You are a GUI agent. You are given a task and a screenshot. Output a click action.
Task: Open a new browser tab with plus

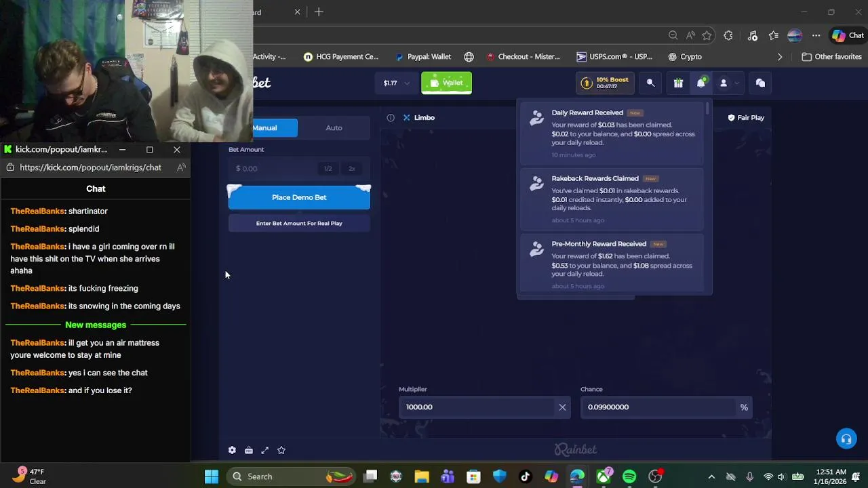tap(319, 12)
